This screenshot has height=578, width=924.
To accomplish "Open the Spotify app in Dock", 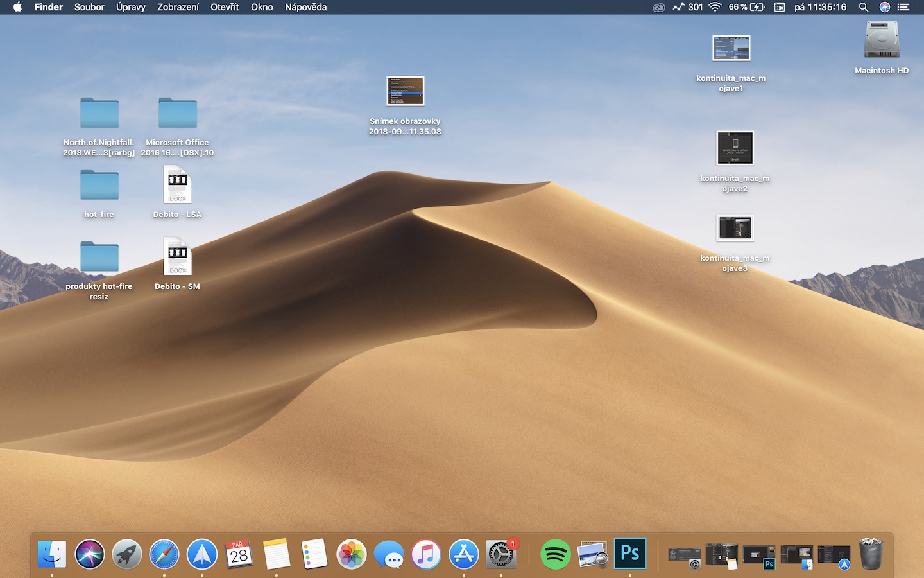I will [555, 554].
